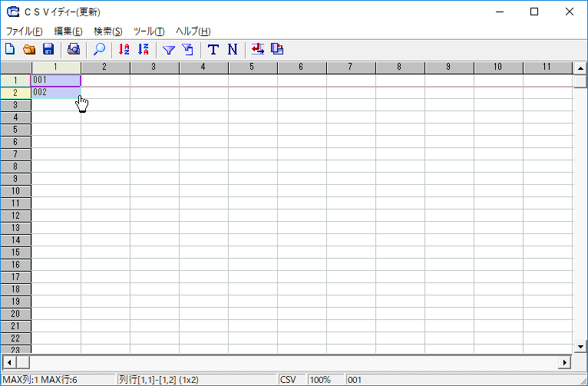Click the funnel with page icon
The width and height of the screenshot is (588, 386).
pos(187,49)
